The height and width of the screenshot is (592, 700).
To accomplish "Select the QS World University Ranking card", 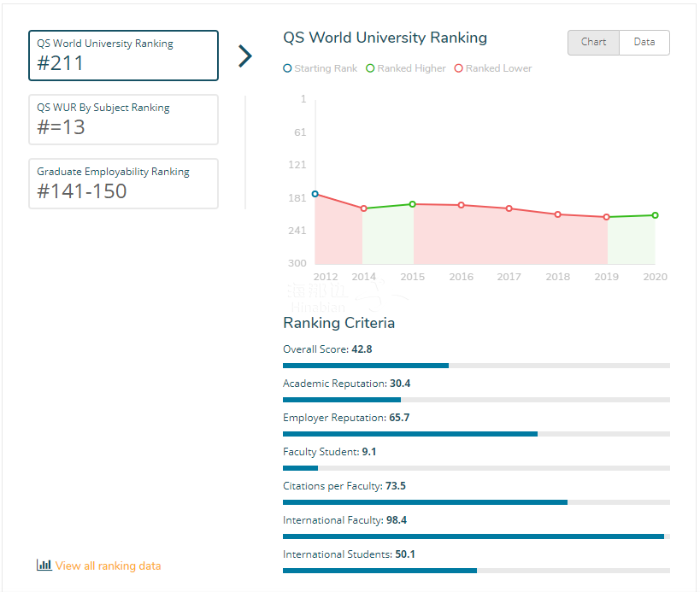I will tap(123, 56).
